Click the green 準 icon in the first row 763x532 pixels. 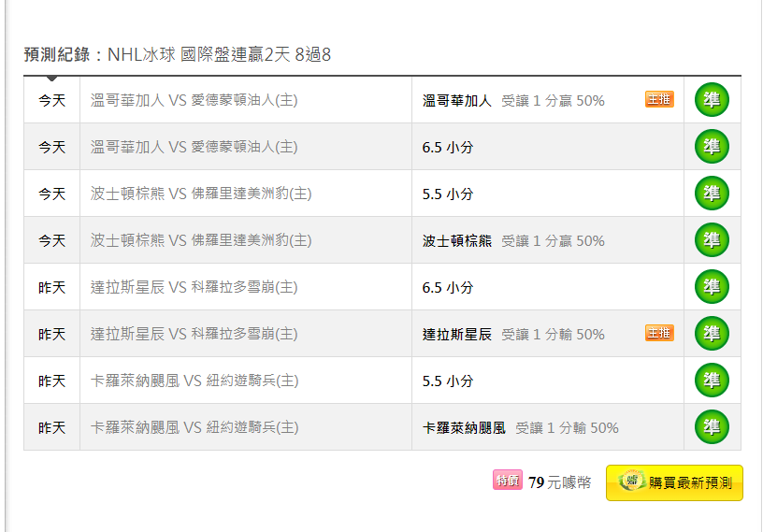712,100
